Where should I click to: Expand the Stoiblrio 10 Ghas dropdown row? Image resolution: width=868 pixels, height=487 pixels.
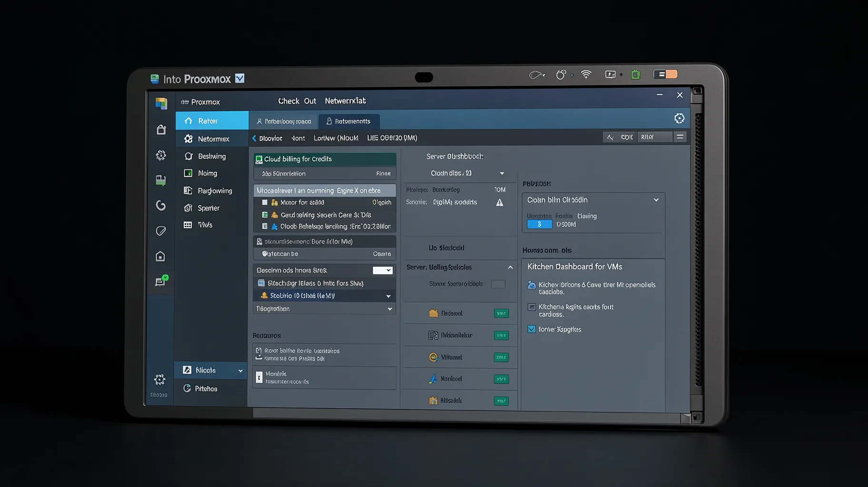(325, 296)
